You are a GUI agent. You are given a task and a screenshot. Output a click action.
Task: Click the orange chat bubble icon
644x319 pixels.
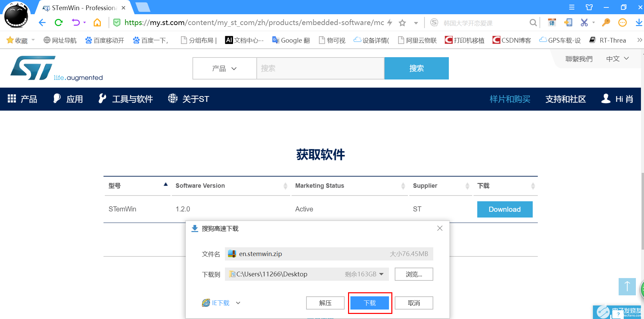[x=622, y=23]
